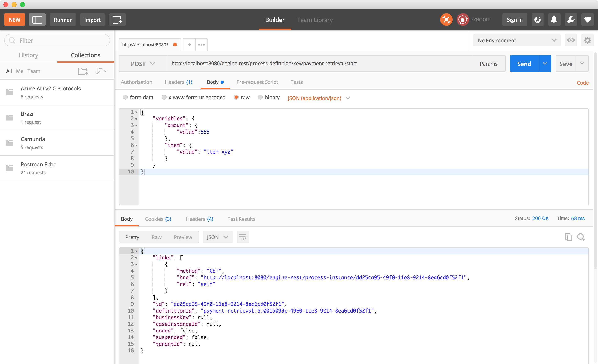
Task: Toggle environment quick look eye icon
Action: pos(571,40)
